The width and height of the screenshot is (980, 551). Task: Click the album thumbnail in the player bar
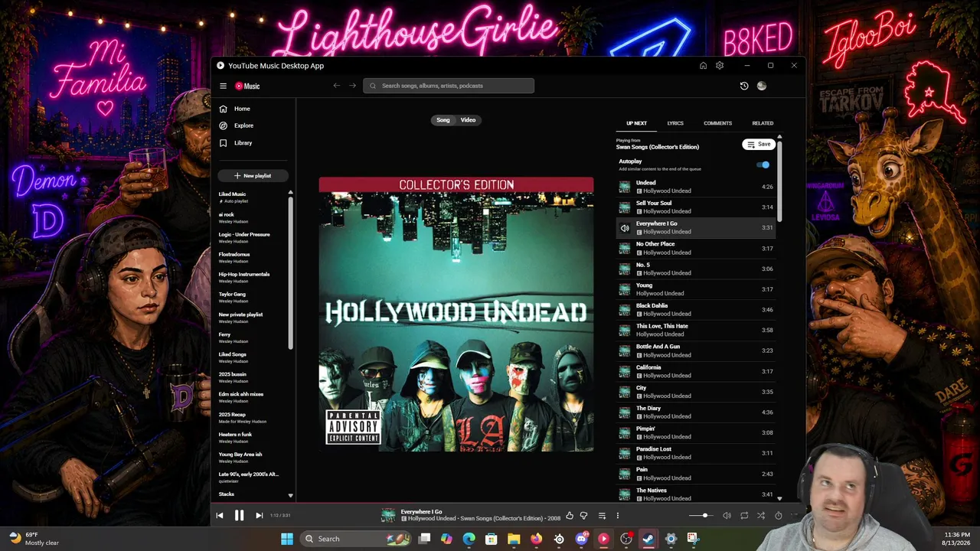tap(388, 515)
